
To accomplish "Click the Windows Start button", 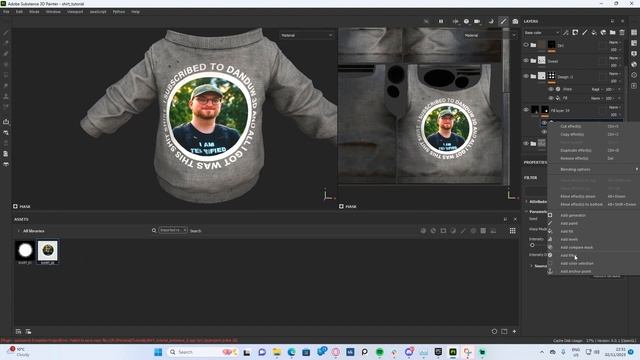I will (x=158, y=352).
